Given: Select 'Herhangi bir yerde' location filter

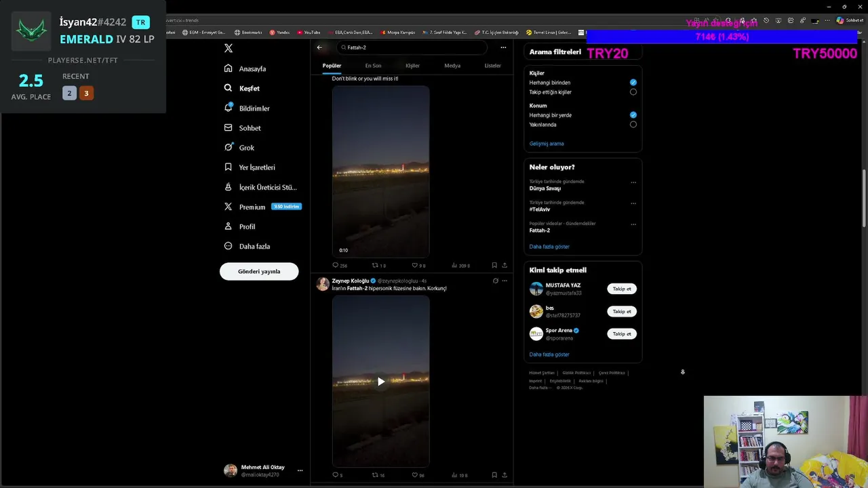Looking at the screenshot, I should [633, 115].
